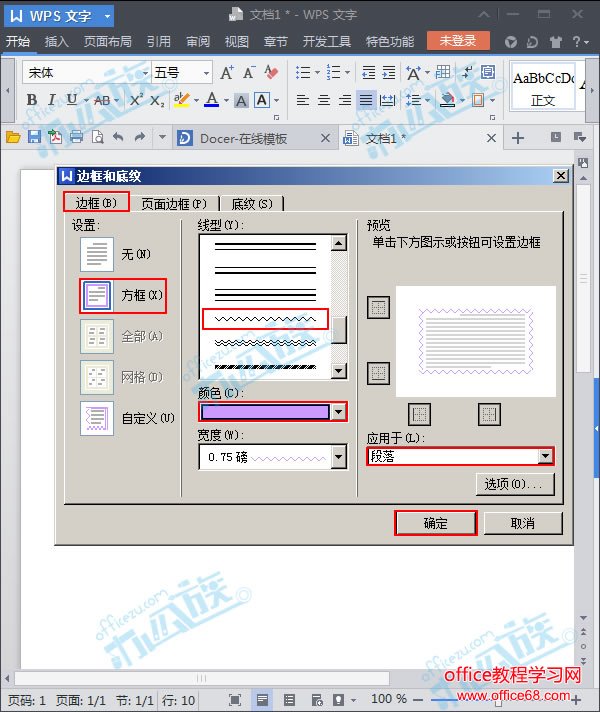
Task: Insert numbered list
Action: [x=333, y=72]
